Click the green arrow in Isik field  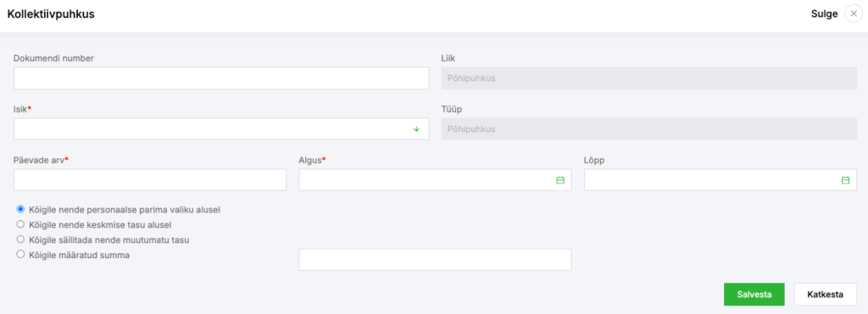coord(416,129)
